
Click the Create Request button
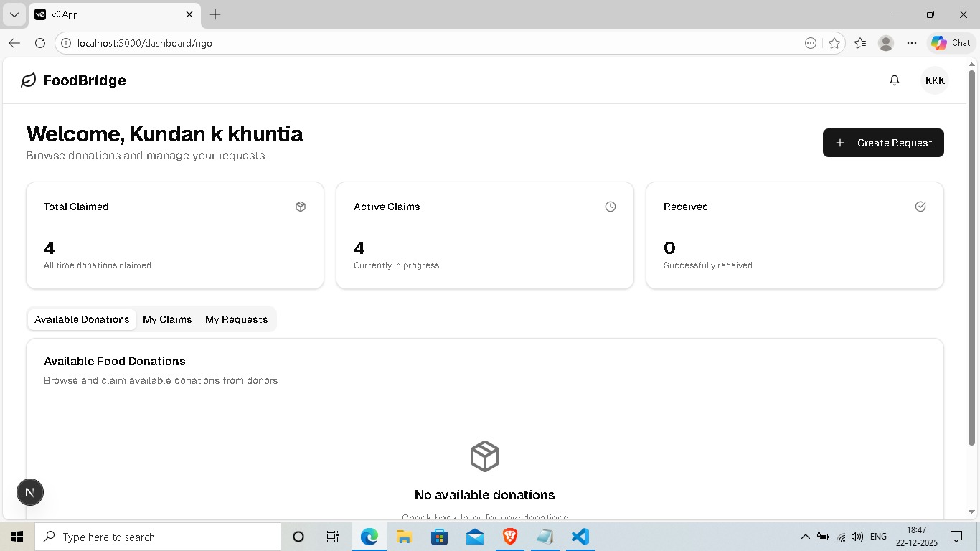883,143
